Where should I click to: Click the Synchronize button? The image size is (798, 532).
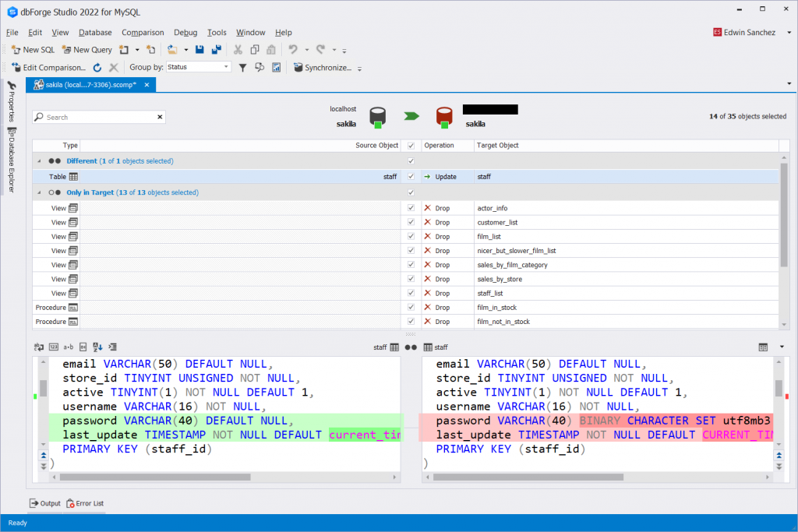pyautogui.click(x=323, y=68)
